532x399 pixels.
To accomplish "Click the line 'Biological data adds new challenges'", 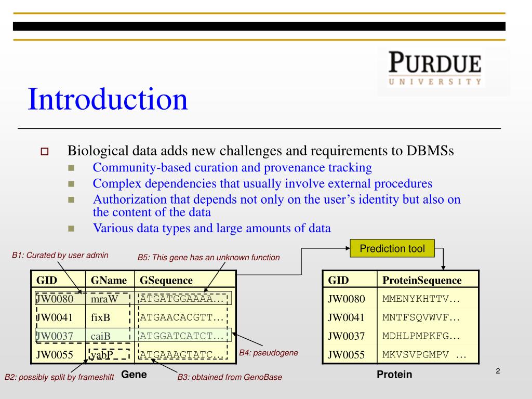I will (x=260, y=151).
